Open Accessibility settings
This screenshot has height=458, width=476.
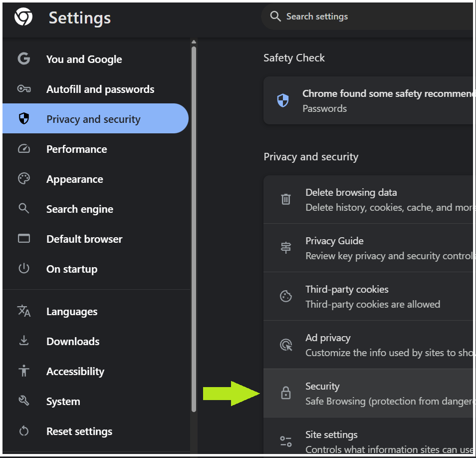(x=95, y=371)
